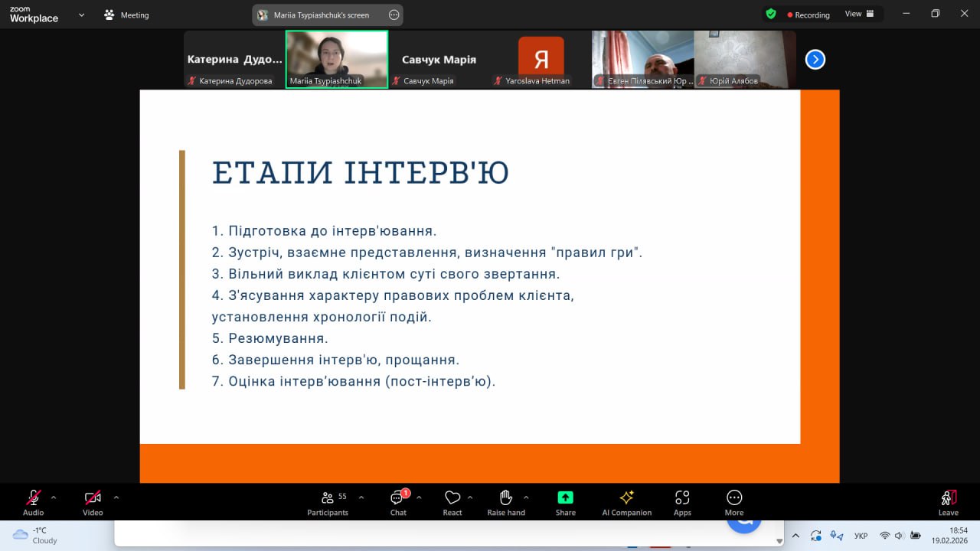The image size is (980, 551).
Task: Click the green Share screen button
Action: pos(565,502)
